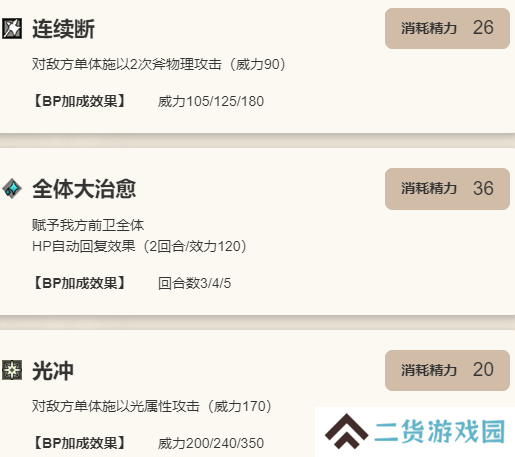Click the 回合数3/4/5 BP bonus values
This screenshot has height=457, width=515.
(x=194, y=283)
